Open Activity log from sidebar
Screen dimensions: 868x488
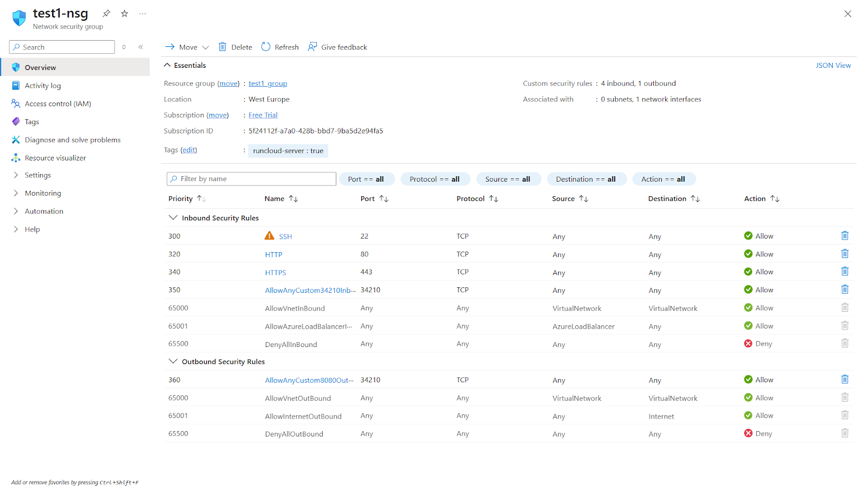(42, 86)
